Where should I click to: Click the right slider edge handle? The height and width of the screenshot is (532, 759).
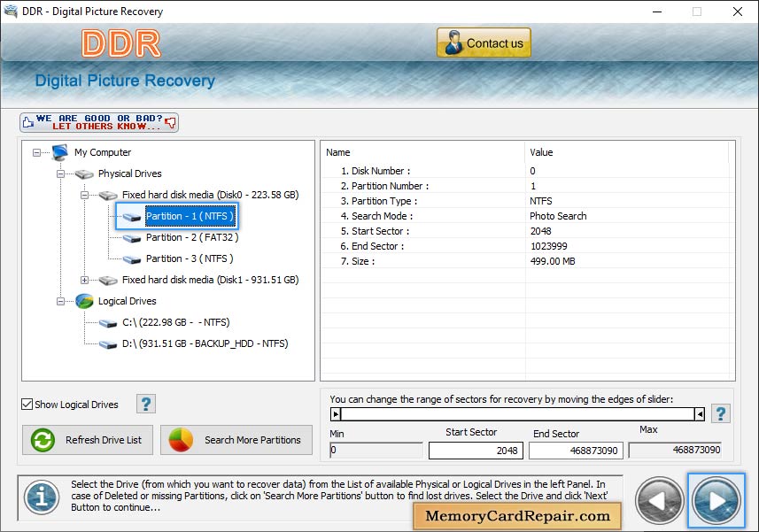(700, 414)
